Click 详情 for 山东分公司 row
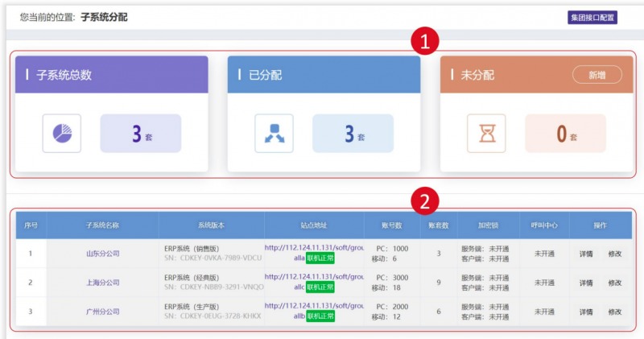Image resolution: width=644 pixels, height=339 pixels. 586,254
